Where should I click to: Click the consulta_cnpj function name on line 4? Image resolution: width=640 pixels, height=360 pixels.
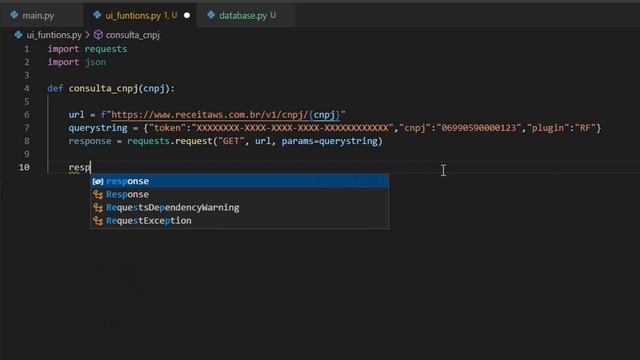tap(104, 89)
